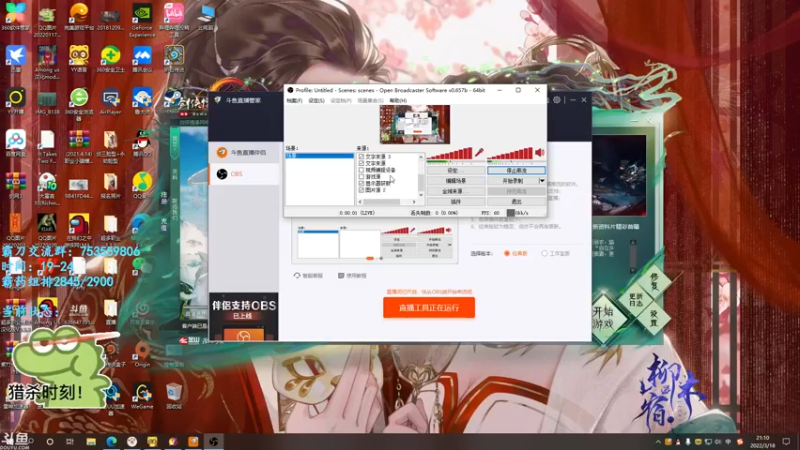Image resolution: width=800 pixels, height=450 pixels.
Task: Click sources list scroll down arrow
Action: (x=421, y=195)
